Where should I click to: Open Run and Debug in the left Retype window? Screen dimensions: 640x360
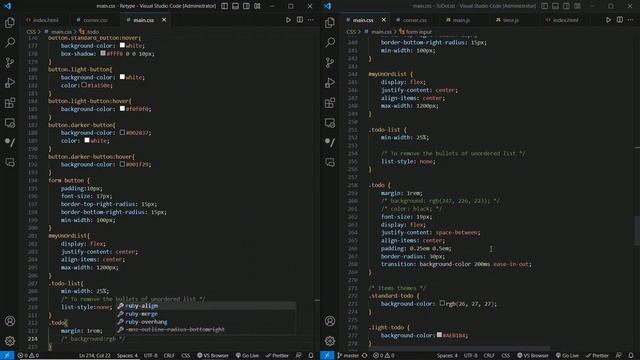coord(10,82)
